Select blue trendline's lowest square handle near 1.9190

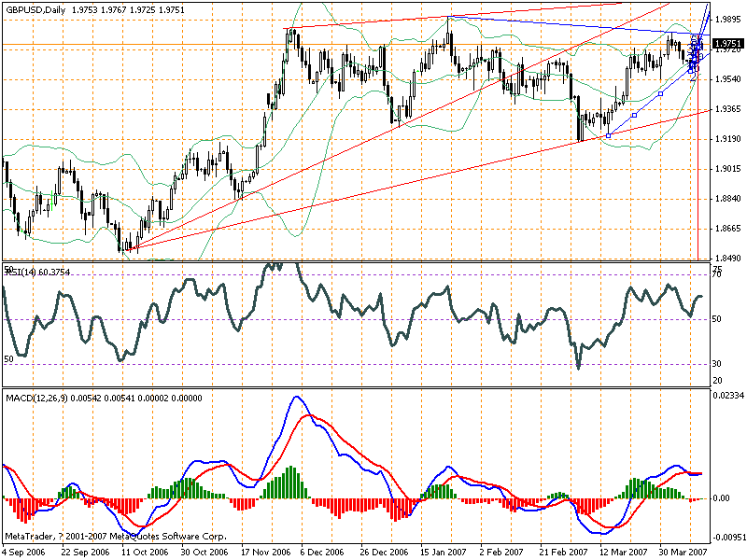[x=608, y=135]
